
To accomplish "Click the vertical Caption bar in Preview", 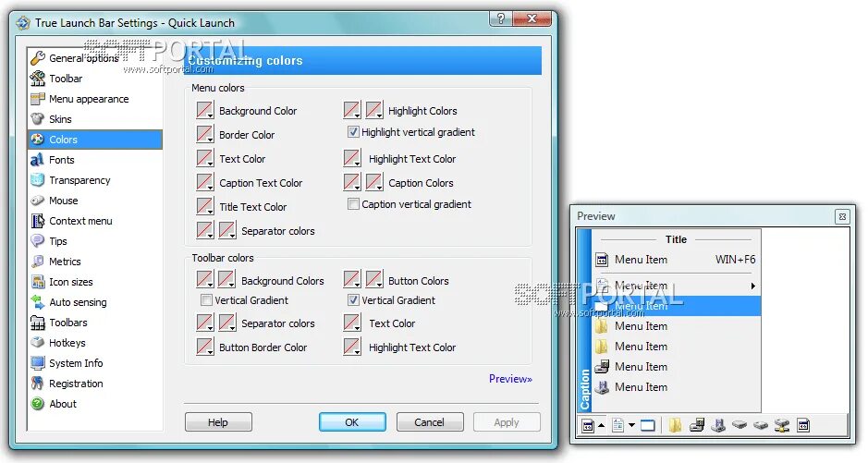I will click(x=584, y=321).
